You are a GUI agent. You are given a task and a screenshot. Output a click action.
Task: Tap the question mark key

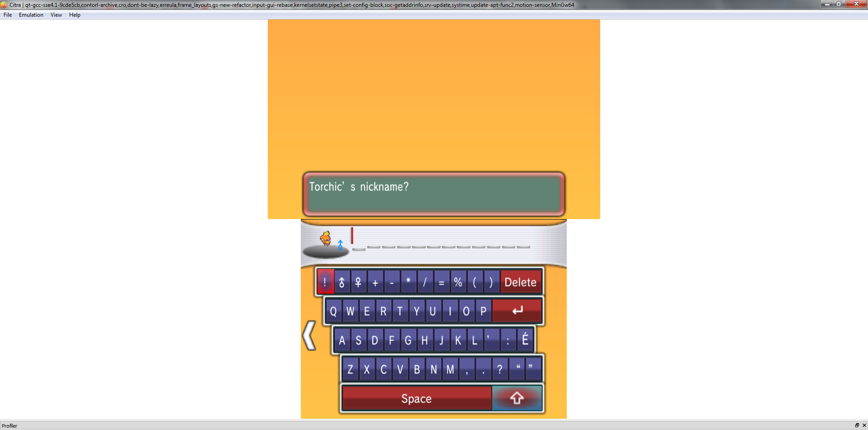pyautogui.click(x=500, y=369)
